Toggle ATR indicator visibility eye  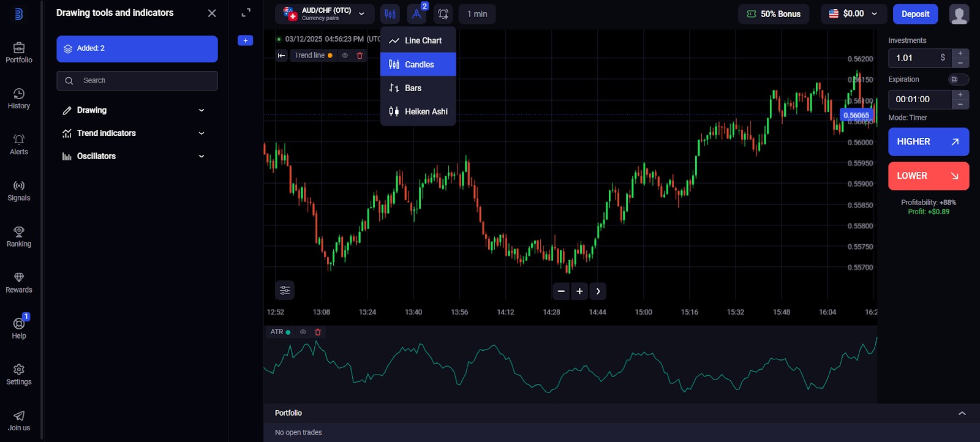[303, 332]
